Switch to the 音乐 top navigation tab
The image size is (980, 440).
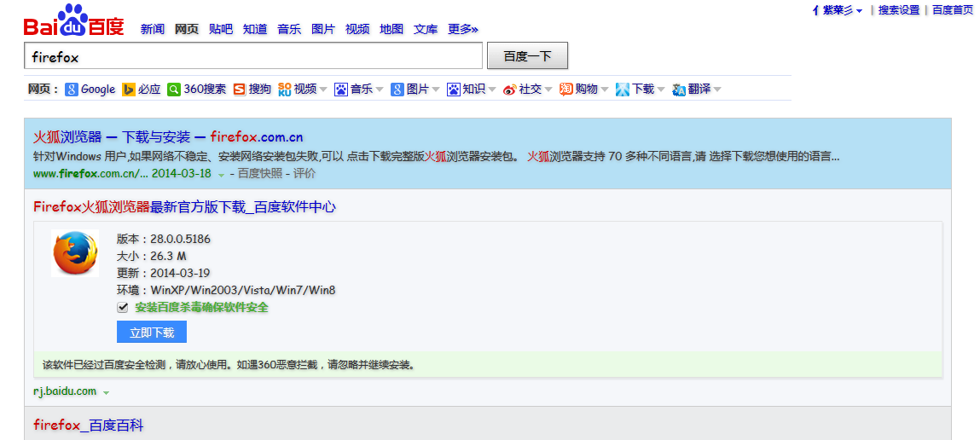click(289, 29)
